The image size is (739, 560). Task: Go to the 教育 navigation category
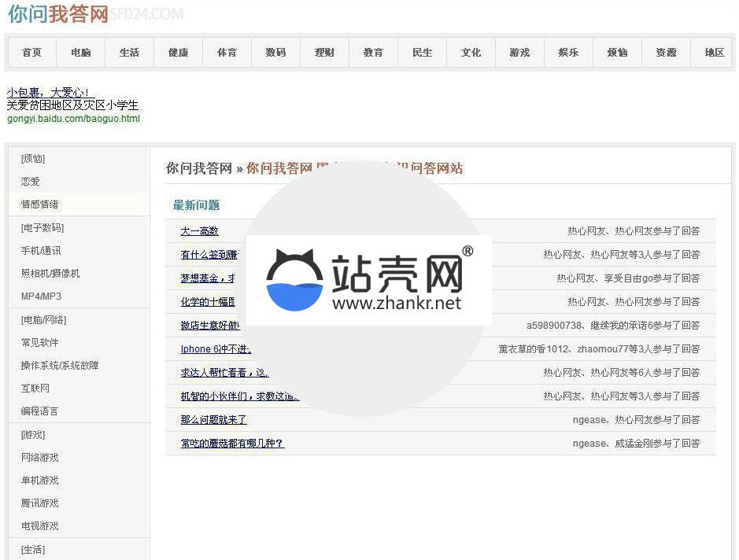(x=373, y=52)
